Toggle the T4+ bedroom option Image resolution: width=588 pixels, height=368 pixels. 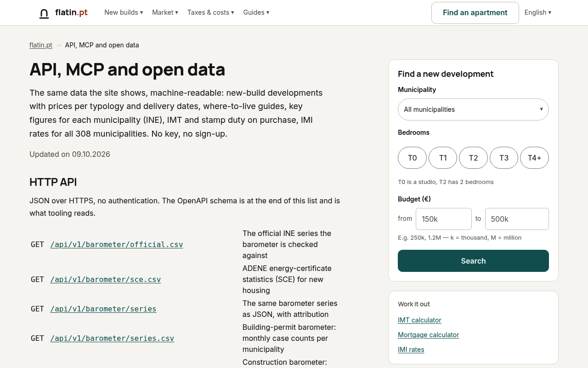534,158
